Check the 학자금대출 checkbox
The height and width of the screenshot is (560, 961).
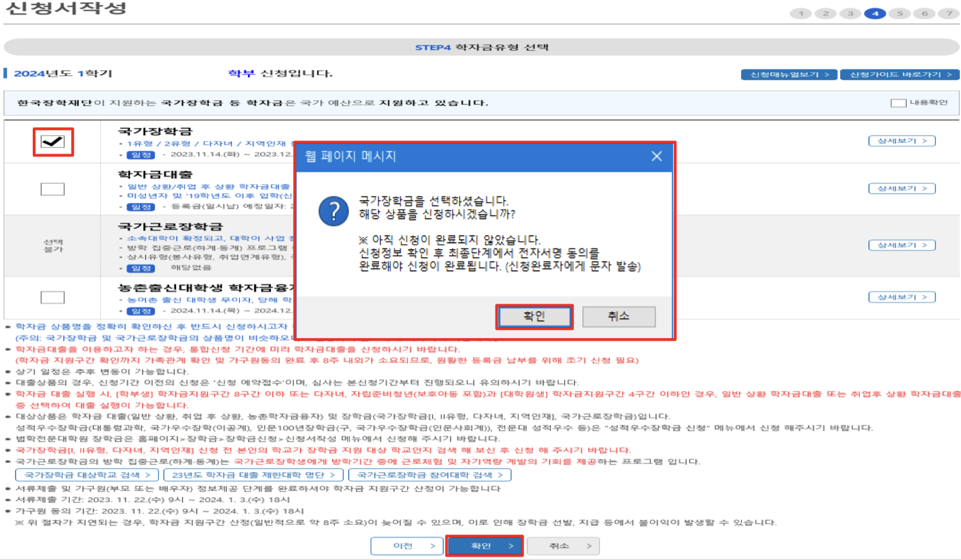point(52,190)
